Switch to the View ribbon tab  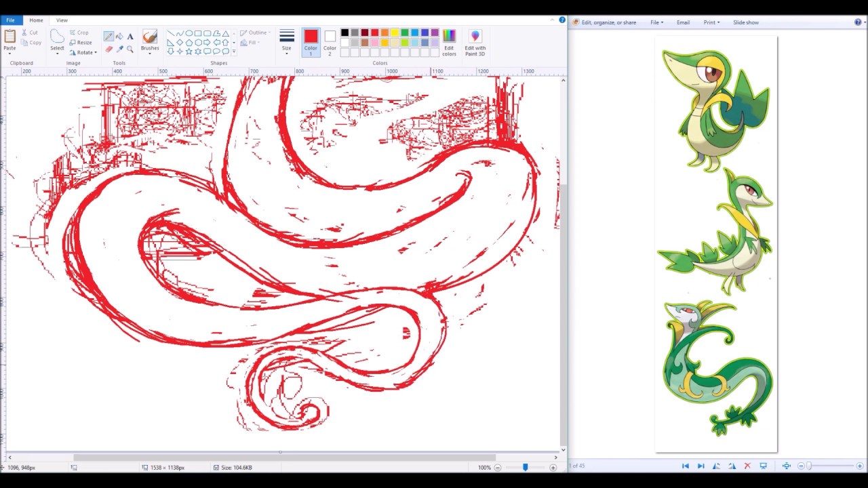tap(62, 20)
